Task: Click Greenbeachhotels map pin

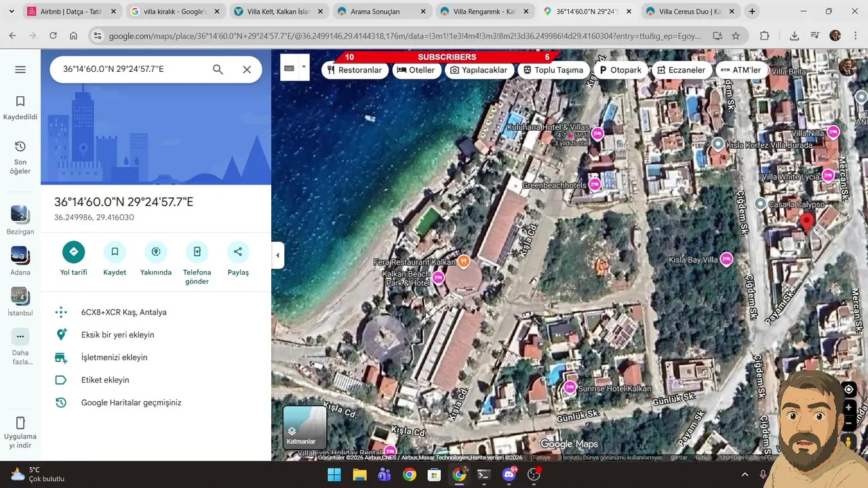Action: coord(595,184)
